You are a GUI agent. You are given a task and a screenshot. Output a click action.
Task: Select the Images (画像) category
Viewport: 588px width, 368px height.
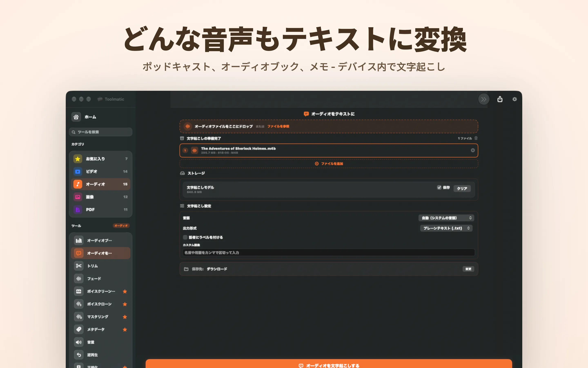point(101,197)
